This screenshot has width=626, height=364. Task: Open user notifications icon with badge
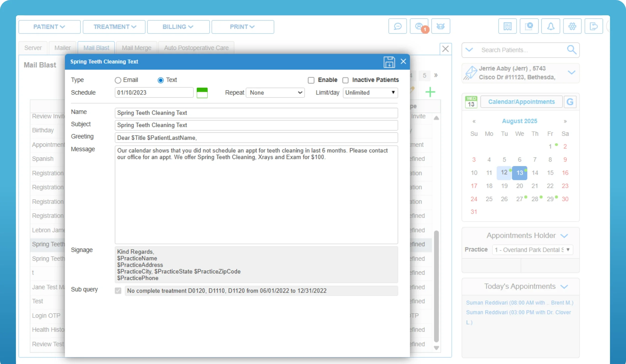(x=419, y=26)
